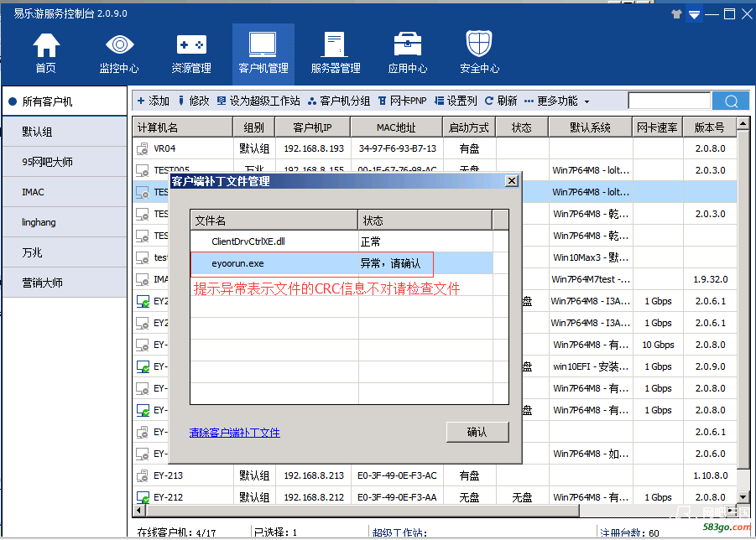Click 刷新 refresh toolbar item
The height and width of the screenshot is (540, 756).
pyautogui.click(x=501, y=101)
